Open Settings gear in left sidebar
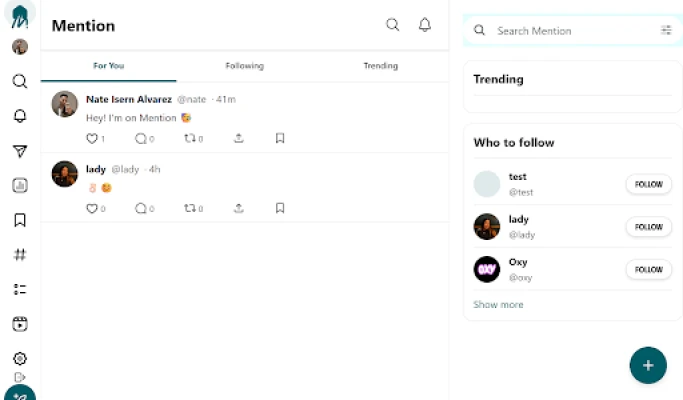This screenshot has height=400, width=683. 20,358
